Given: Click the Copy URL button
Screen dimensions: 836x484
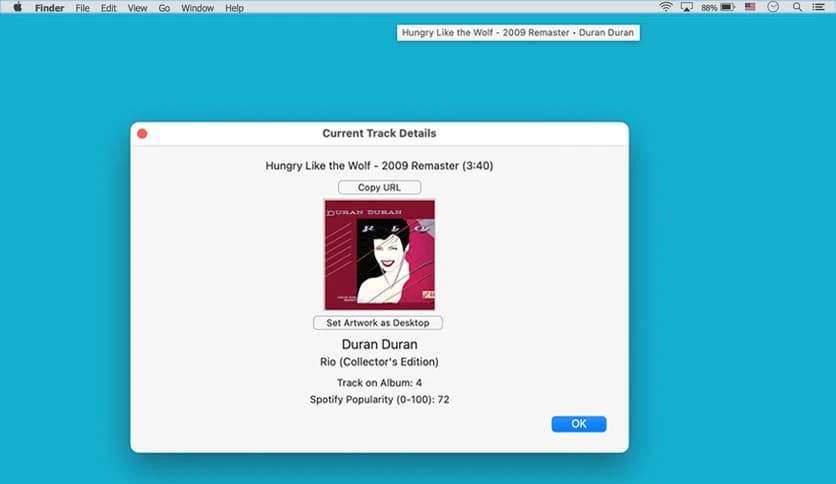Looking at the screenshot, I should (379, 188).
